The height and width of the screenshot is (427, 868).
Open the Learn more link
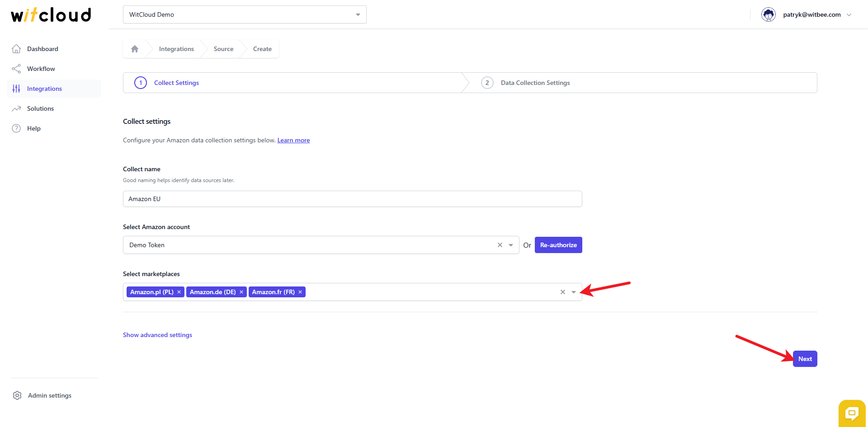293,140
